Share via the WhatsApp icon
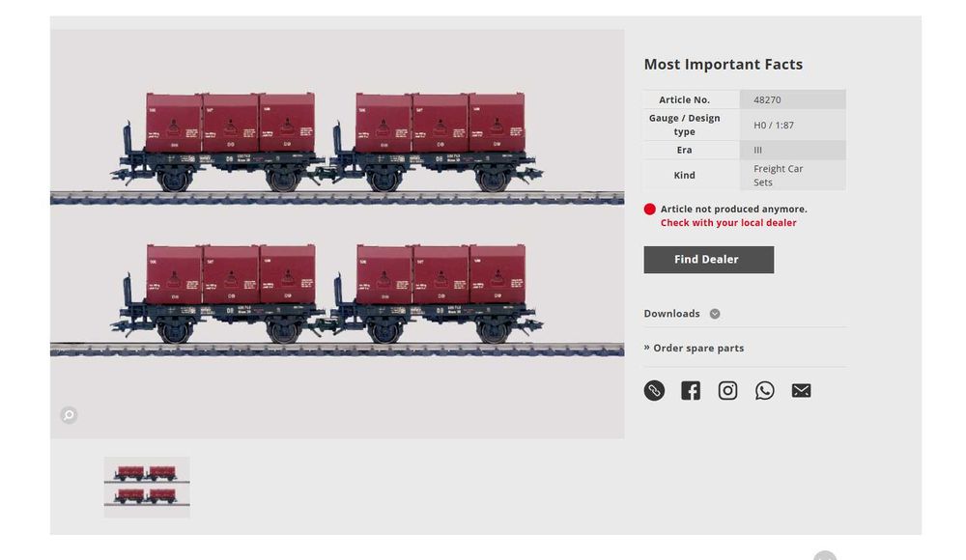Image resolution: width=966 pixels, height=560 pixels. point(764,391)
